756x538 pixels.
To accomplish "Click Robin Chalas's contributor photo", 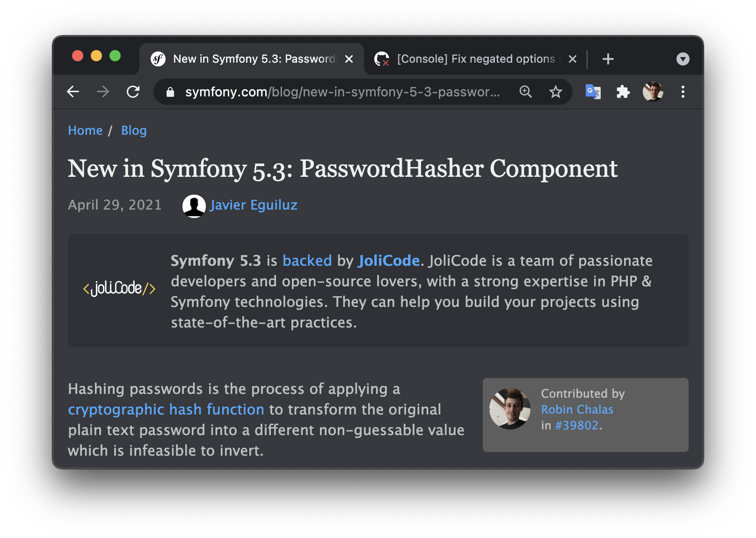I will 510,409.
